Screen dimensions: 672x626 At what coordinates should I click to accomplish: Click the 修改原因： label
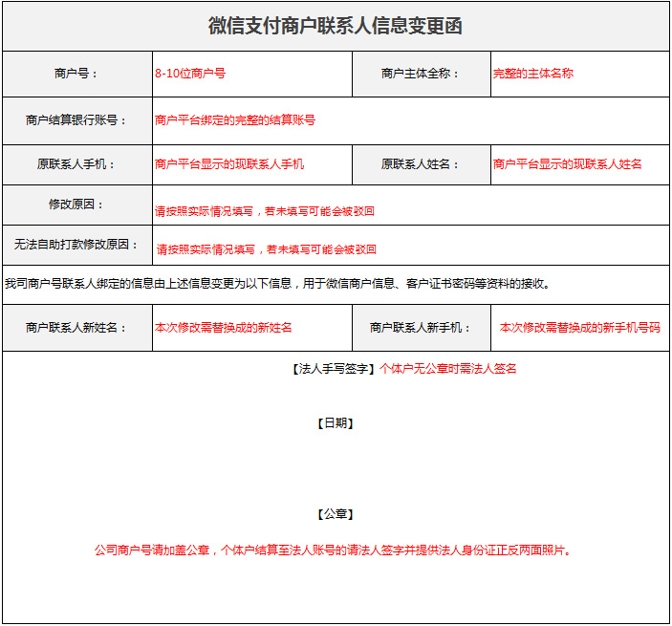coord(76,204)
